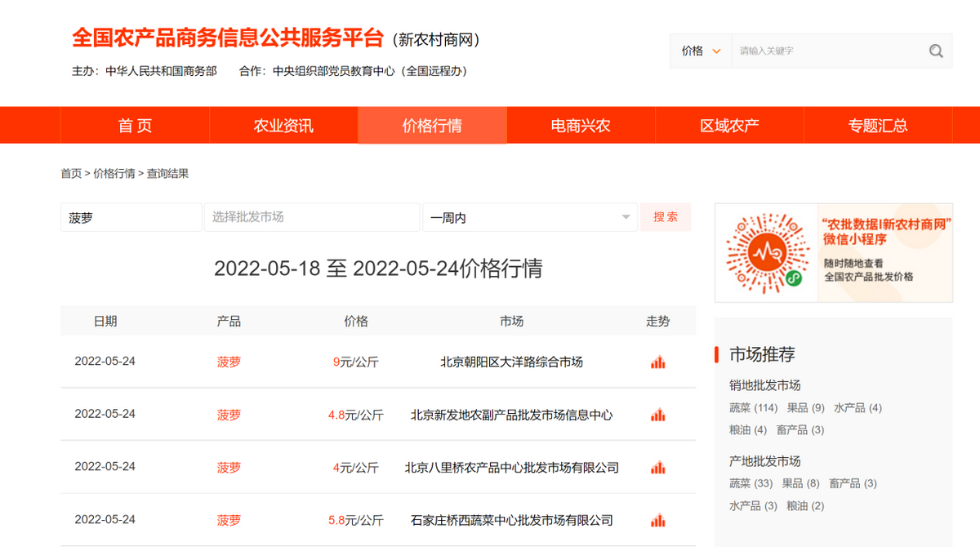View trend chart icon for 石家庄桥西 market row

click(x=657, y=521)
